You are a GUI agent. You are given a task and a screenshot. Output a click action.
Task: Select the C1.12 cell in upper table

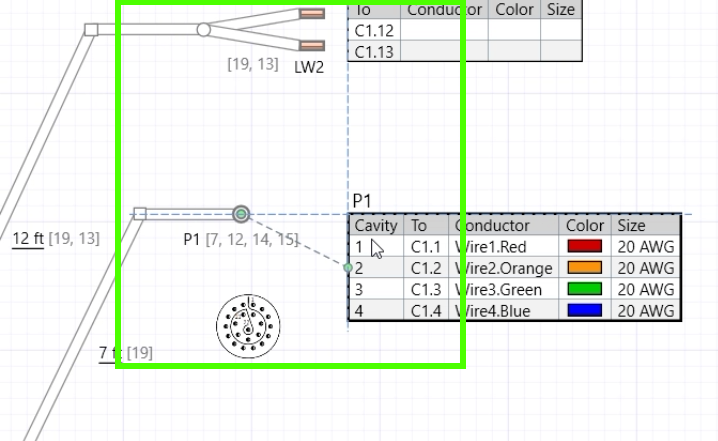pyautogui.click(x=374, y=31)
